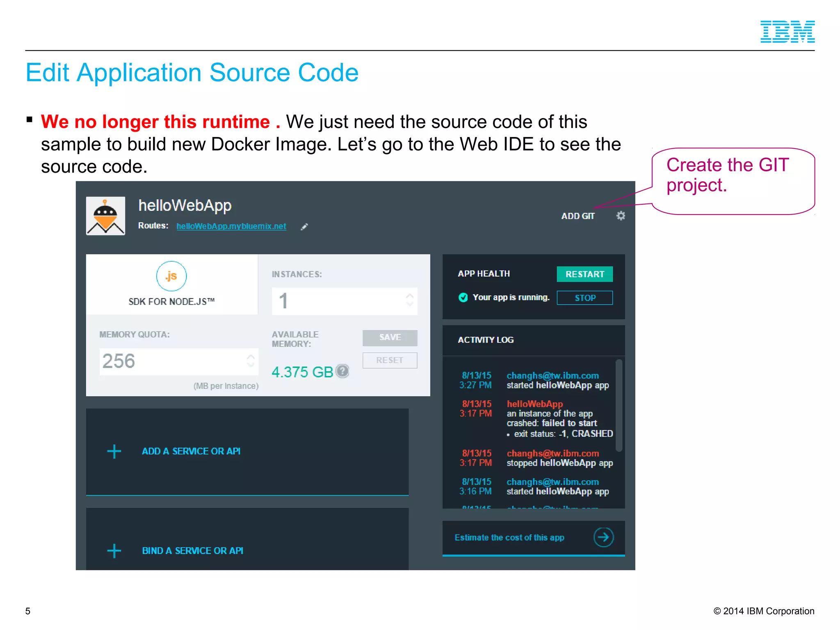Image resolution: width=840 pixels, height=630 pixels.
Task: Click the IBM logo
Action: click(x=787, y=32)
